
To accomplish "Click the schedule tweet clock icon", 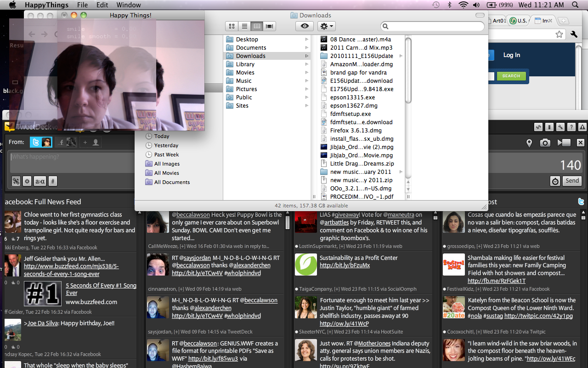I will click(x=555, y=181).
